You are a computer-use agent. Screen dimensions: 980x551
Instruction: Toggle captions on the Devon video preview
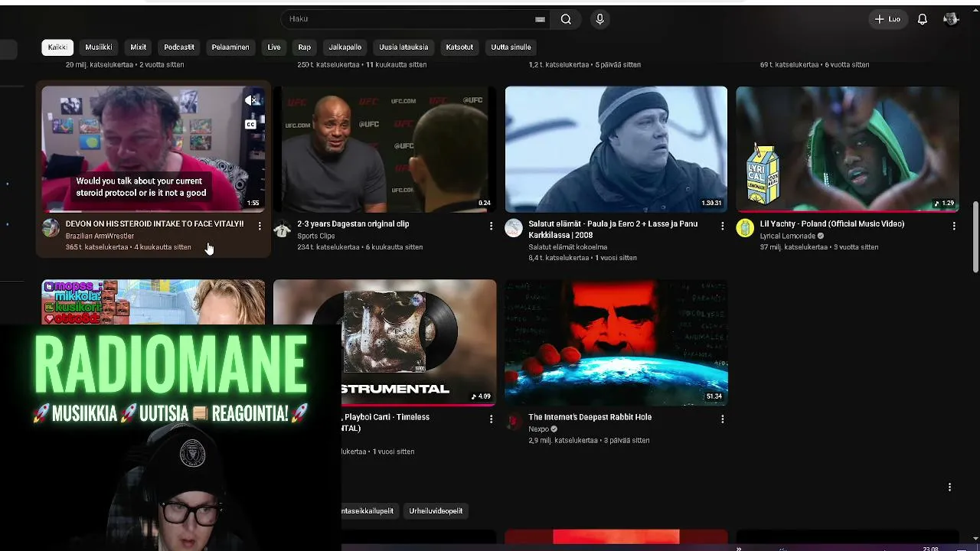[x=250, y=124]
